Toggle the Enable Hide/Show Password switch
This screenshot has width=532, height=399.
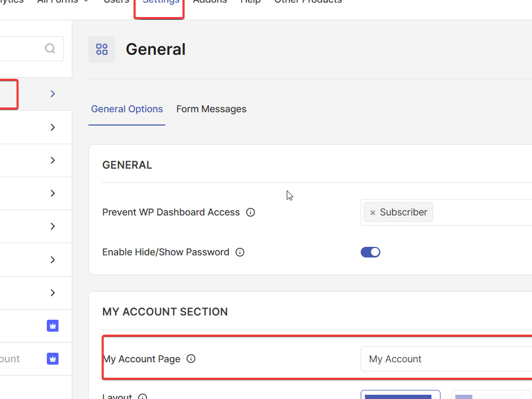click(370, 252)
